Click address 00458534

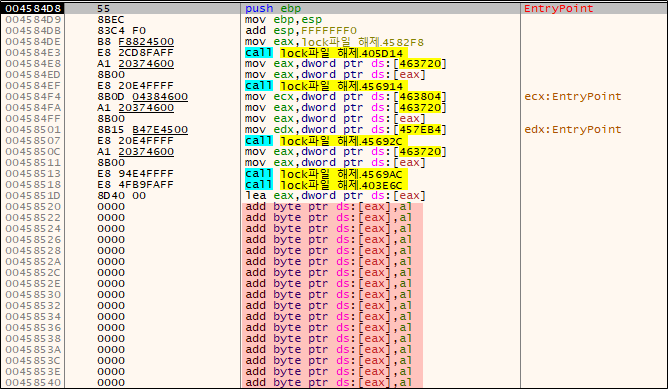33,317
